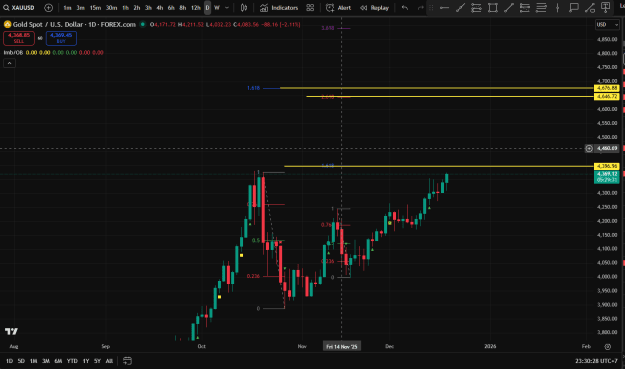Select the W weekly timeframe
625x369 pixels.
[x=217, y=8]
